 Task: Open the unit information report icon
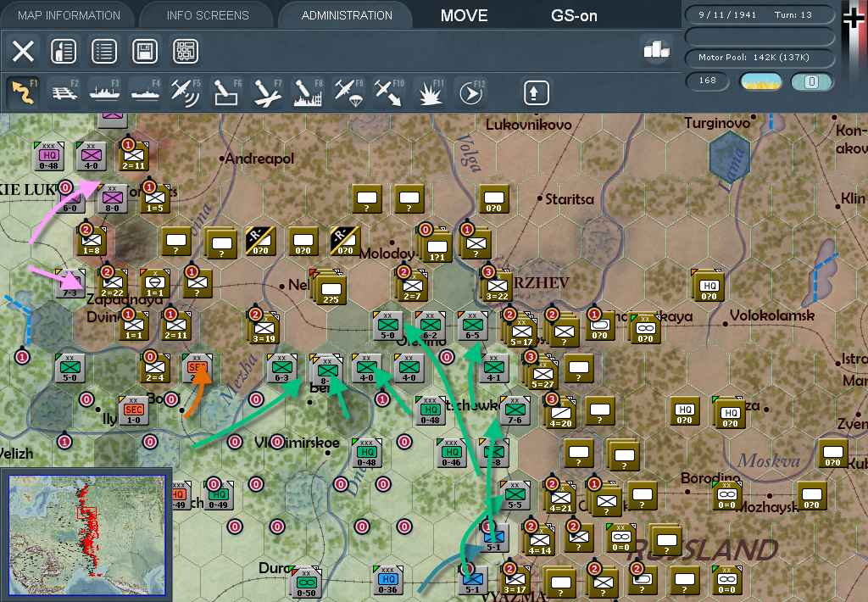click(64, 52)
